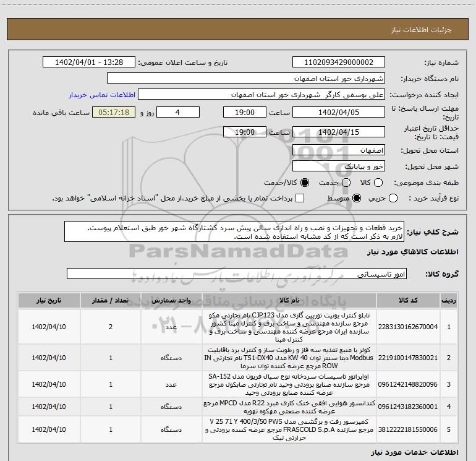
Task: Select the خدمت radio button
Action: click(346, 183)
